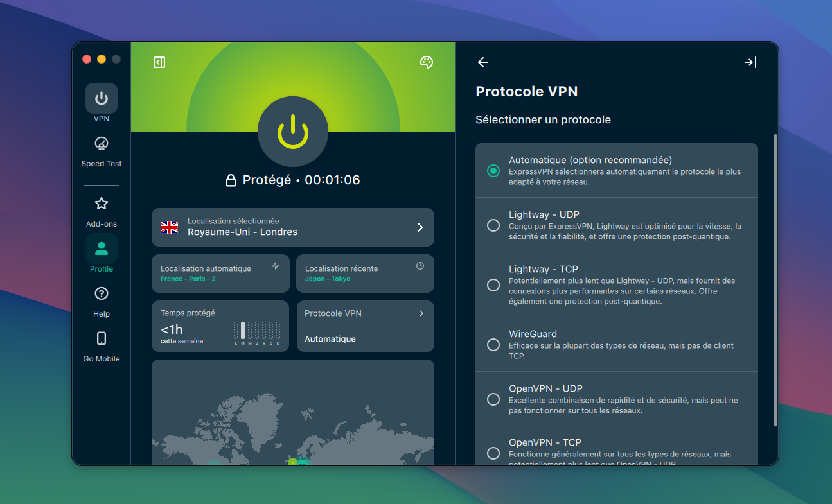832x504 pixels.
Task: Click the Automatique value in protocol card
Action: [330, 339]
